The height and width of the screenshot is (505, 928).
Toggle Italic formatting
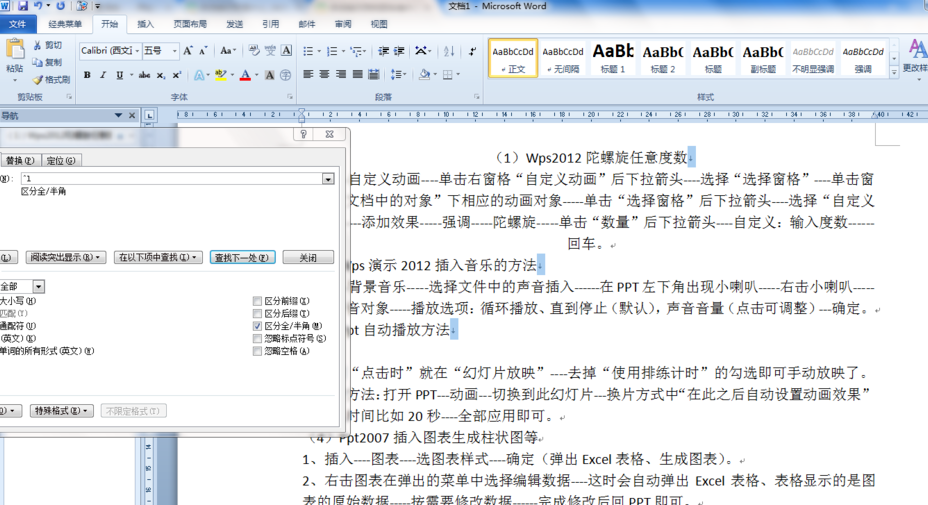tap(103, 75)
